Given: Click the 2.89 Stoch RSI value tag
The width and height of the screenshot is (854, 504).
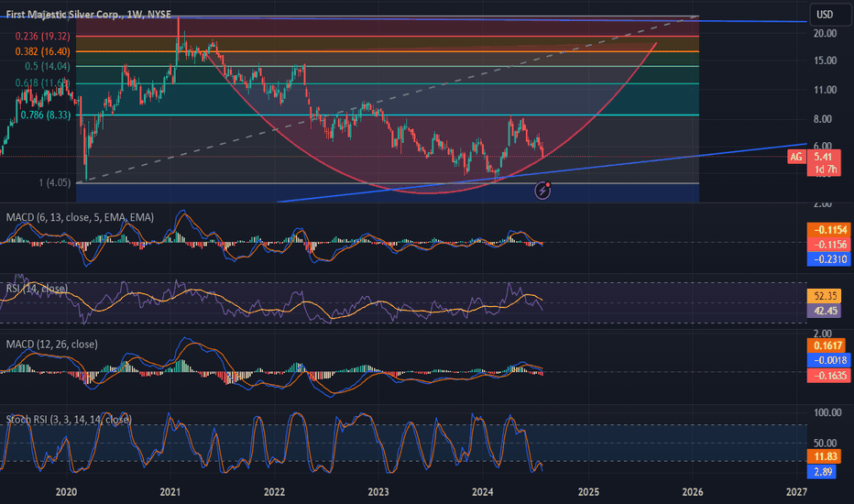Looking at the screenshot, I should [x=821, y=472].
